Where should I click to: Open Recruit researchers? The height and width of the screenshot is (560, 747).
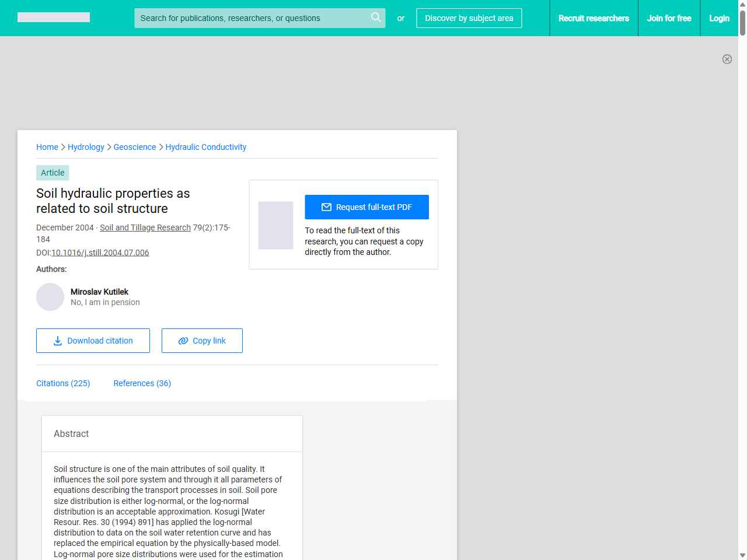tap(594, 18)
